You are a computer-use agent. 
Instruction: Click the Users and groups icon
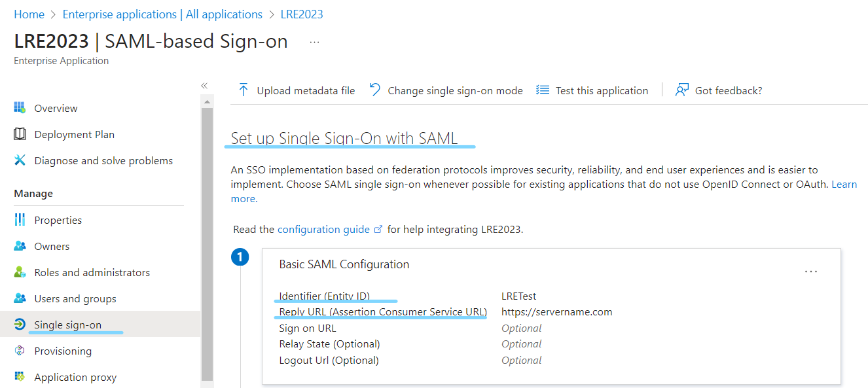(x=20, y=298)
